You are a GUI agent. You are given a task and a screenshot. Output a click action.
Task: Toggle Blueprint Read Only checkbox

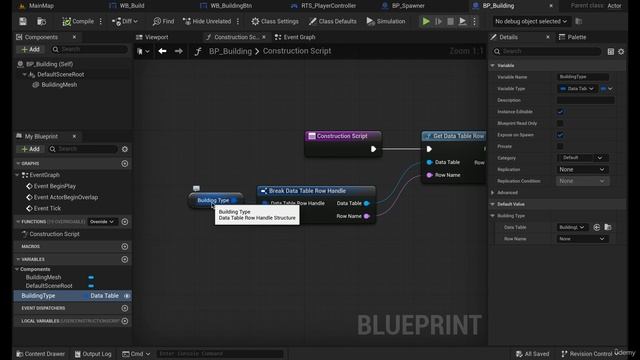pos(560,123)
